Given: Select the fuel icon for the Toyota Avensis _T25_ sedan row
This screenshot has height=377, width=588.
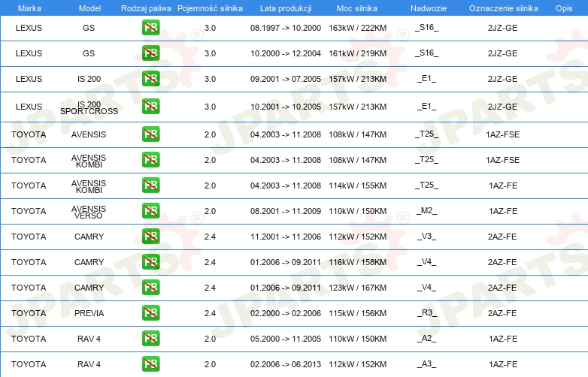Looking at the screenshot, I should [150, 134].
